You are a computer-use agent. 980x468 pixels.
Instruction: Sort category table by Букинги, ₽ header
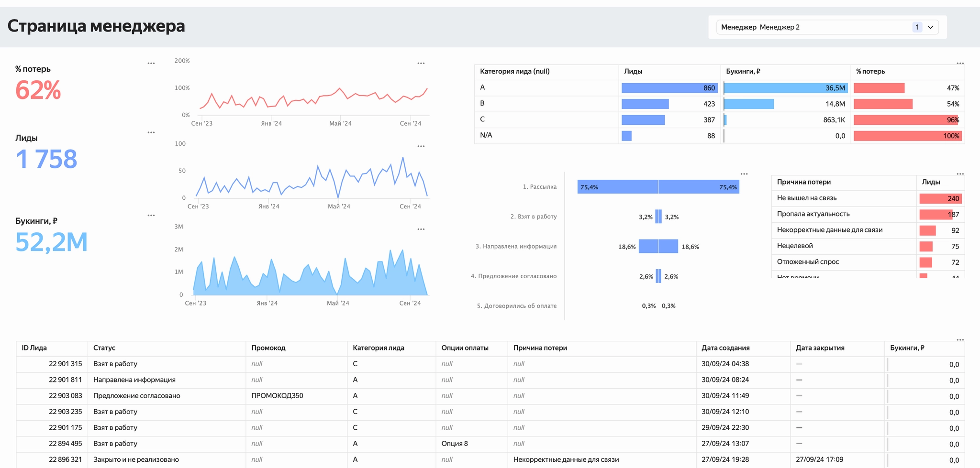click(x=743, y=71)
